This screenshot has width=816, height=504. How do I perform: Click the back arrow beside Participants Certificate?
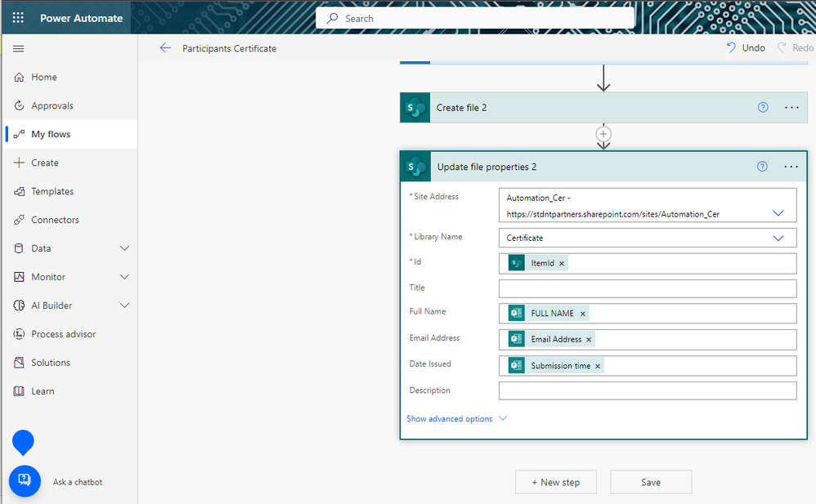pyautogui.click(x=165, y=48)
